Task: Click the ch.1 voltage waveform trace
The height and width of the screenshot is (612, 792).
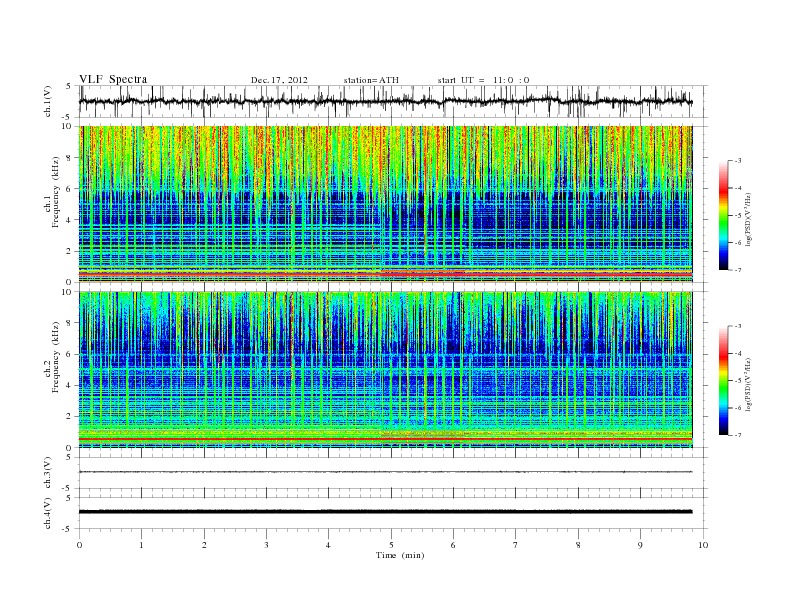Action: pyautogui.click(x=385, y=101)
